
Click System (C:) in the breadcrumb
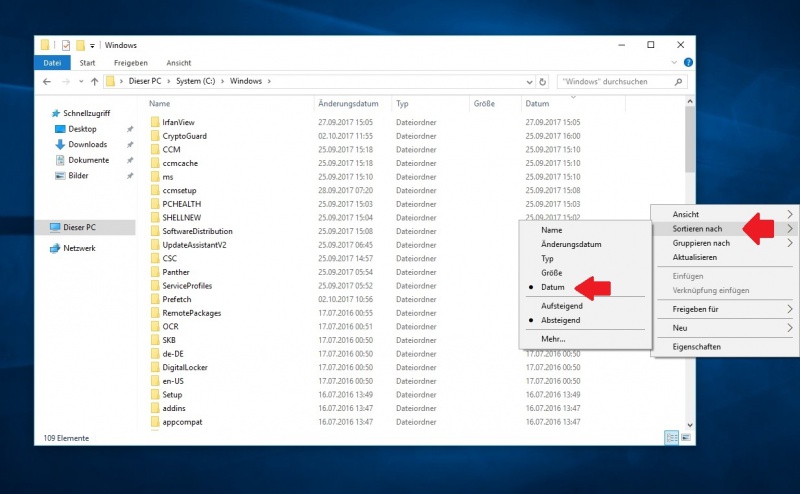click(x=196, y=81)
